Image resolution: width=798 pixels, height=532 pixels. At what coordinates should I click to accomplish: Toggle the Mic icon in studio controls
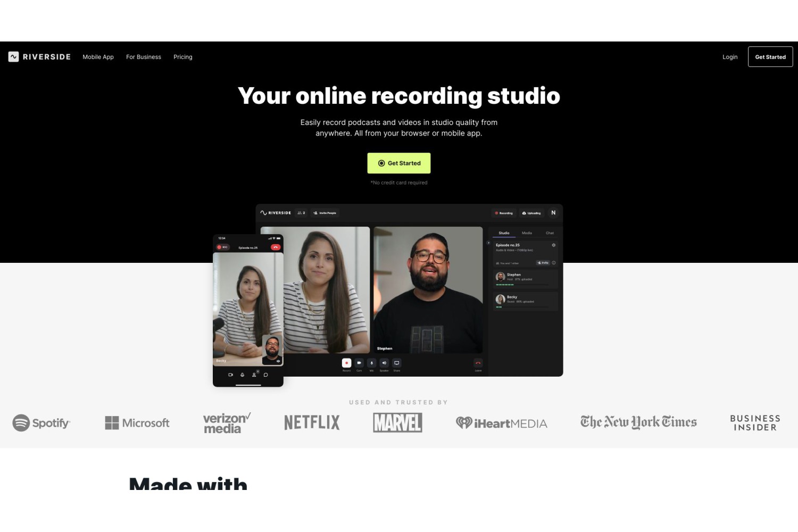[371, 363]
